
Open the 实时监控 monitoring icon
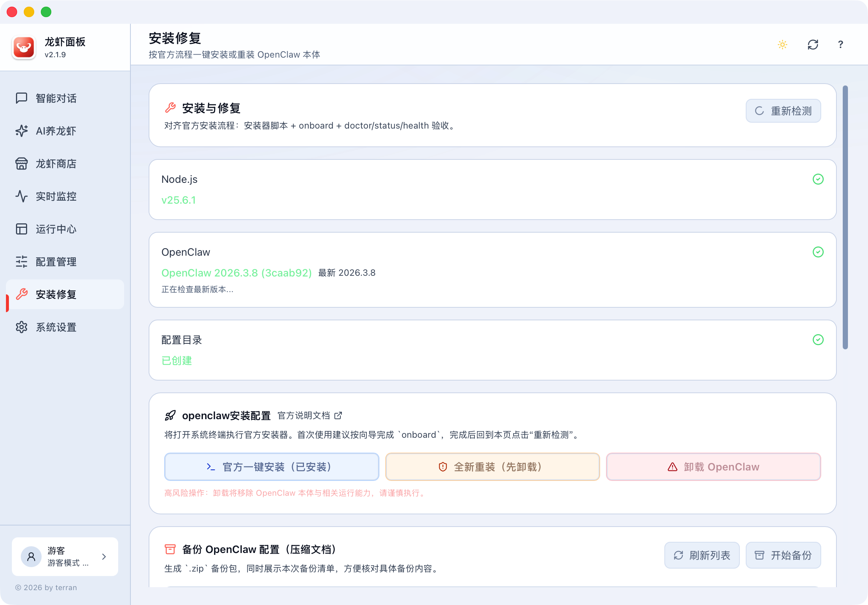[22, 196]
